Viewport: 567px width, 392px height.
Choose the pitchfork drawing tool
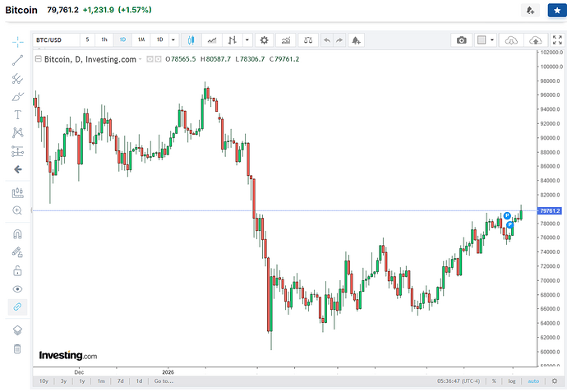[x=17, y=78]
